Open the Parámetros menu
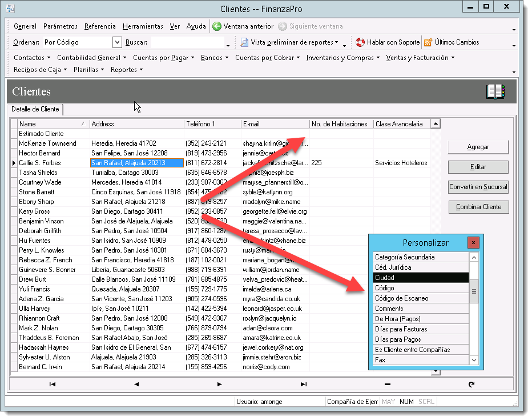This screenshot has width=532, height=420. [x=61, y=26]
